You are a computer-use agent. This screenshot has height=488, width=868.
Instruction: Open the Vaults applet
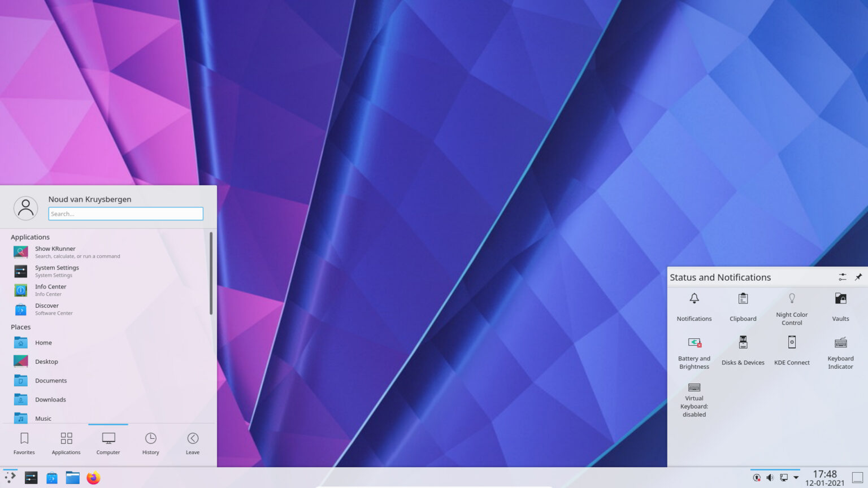[840, 305]
